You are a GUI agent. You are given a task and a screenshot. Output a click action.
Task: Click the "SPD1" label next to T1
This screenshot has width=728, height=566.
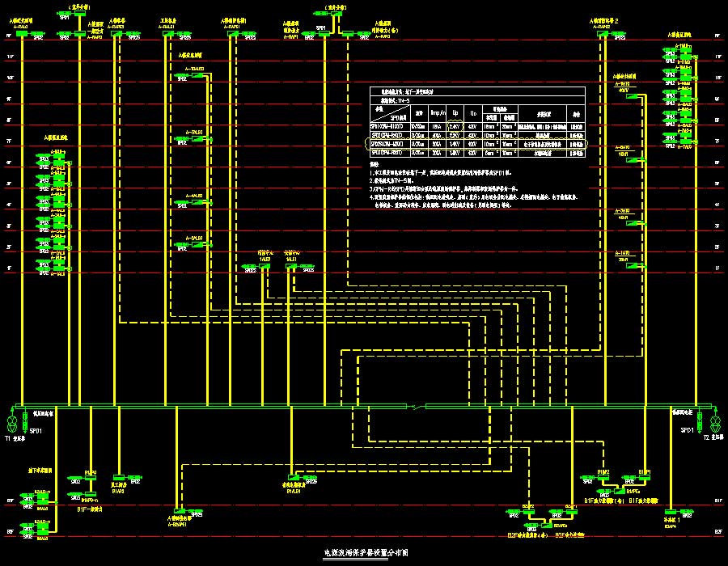[36, 431]
